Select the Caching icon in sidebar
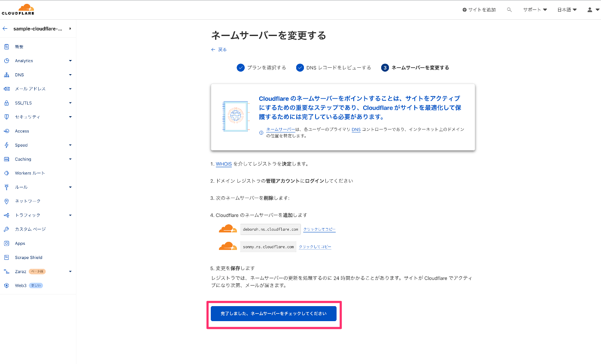The image size is (601, 364). point(6,159)
